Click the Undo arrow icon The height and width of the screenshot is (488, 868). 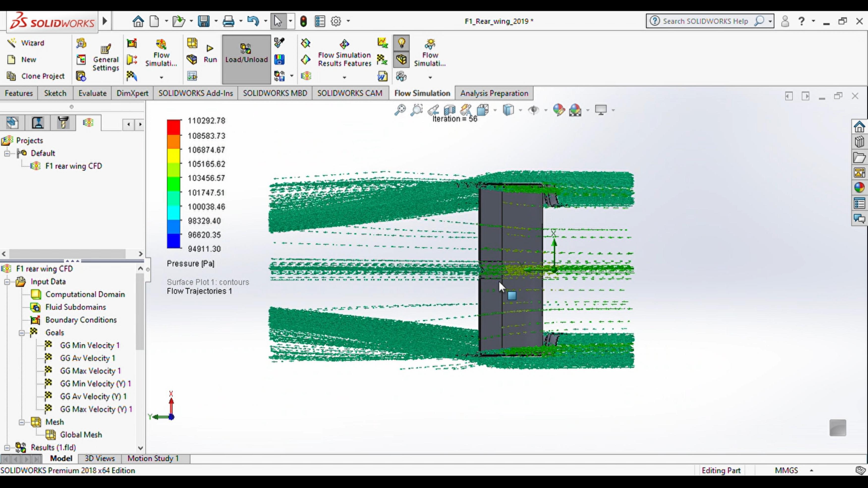point(252,21)
